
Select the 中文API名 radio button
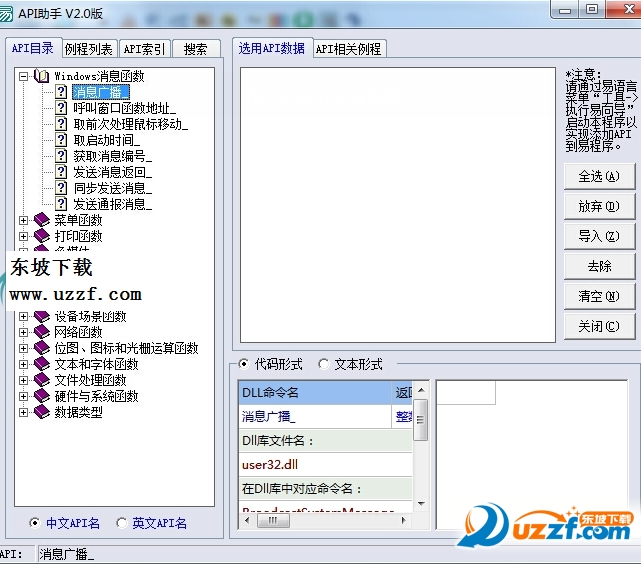35,523
